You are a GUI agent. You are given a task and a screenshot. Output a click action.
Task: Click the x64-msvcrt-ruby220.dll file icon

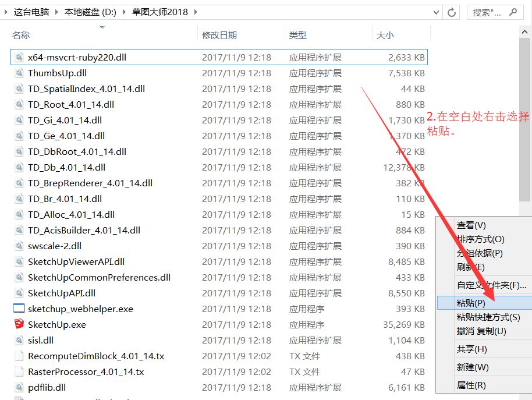(19, 57)
